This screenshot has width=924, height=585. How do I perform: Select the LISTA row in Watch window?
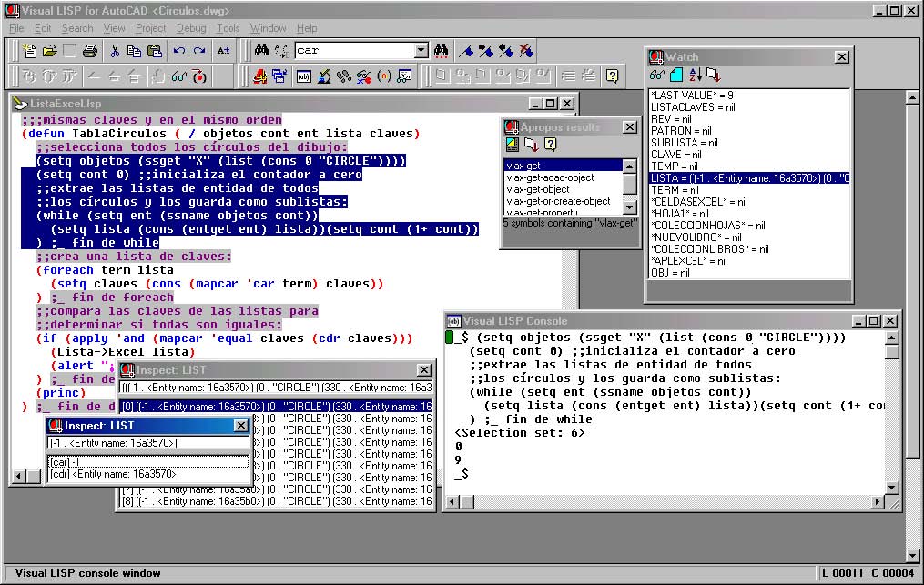(749, 178)
